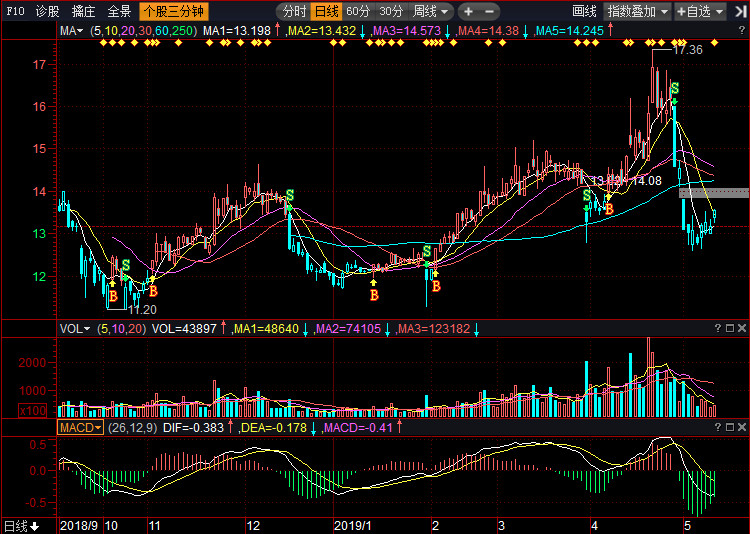Viewport: 750px width, 534px height.
Task: Click the 画线 draw line button
Action: [x=584, y=12]
